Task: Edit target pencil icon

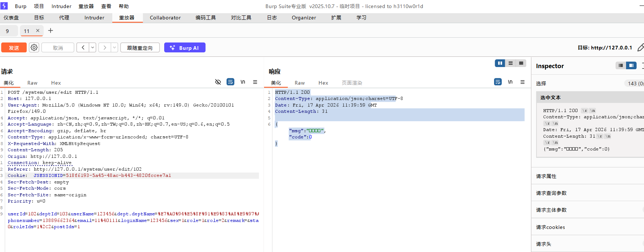Action: pos(640,48)
